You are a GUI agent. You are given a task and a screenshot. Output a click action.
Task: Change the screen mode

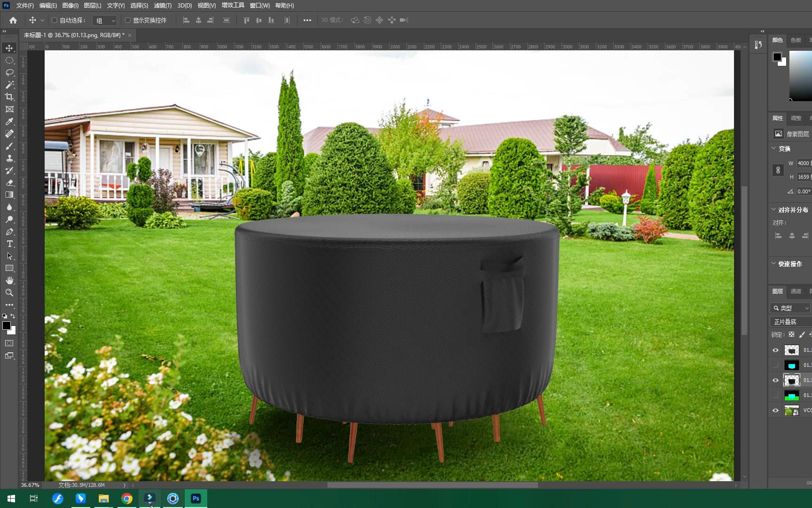(9, 356)
